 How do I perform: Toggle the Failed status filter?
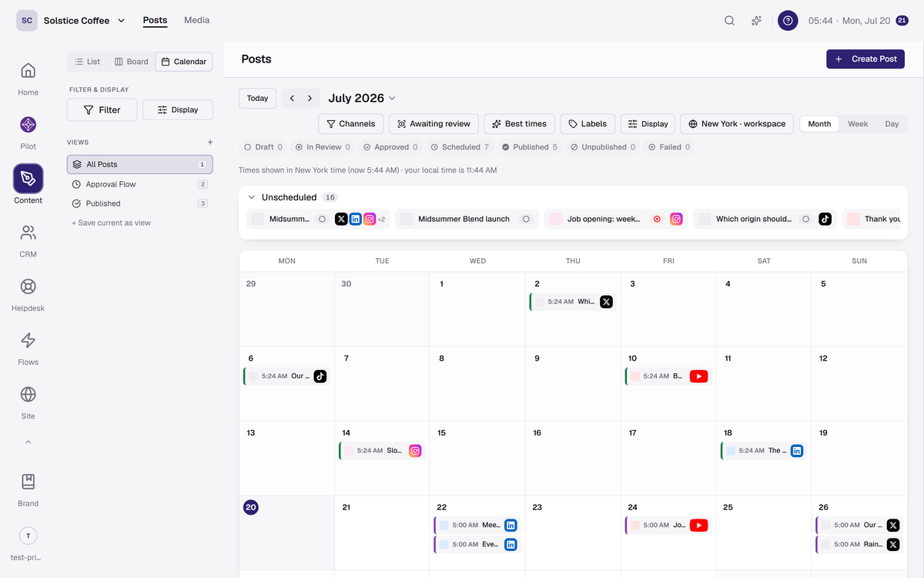click(669, 146)
